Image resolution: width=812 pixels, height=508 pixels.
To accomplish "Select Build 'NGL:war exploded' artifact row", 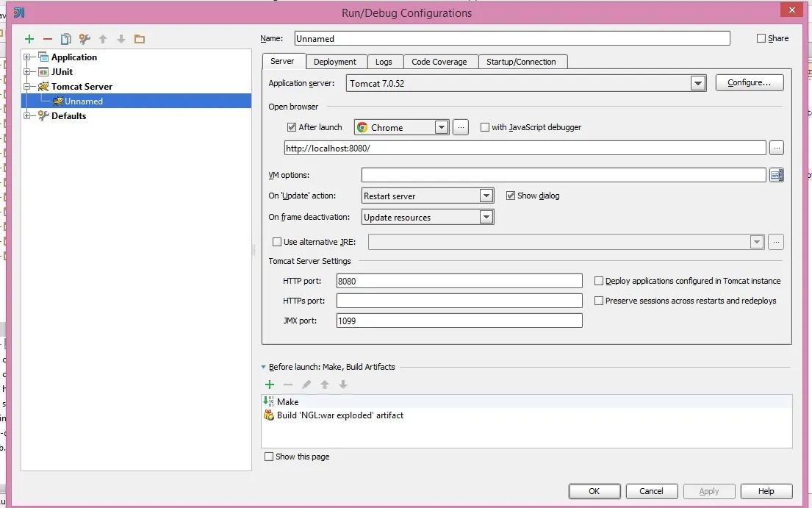I will [527, 415].
